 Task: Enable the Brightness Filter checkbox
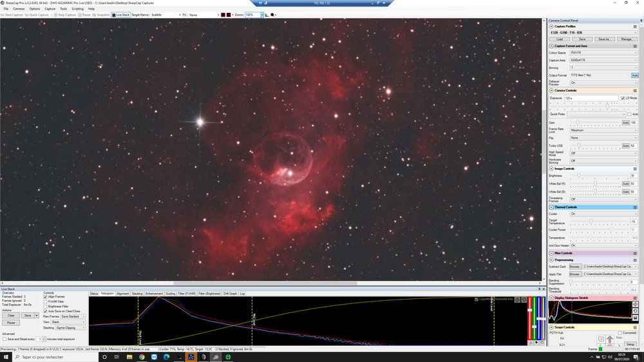click(x=45, y=307)
